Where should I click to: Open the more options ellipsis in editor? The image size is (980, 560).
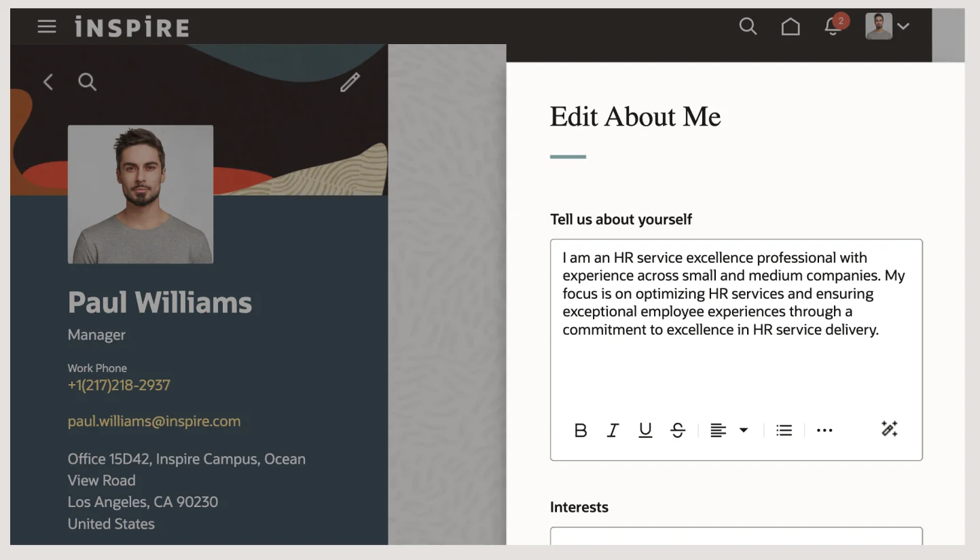coord(824,430)
